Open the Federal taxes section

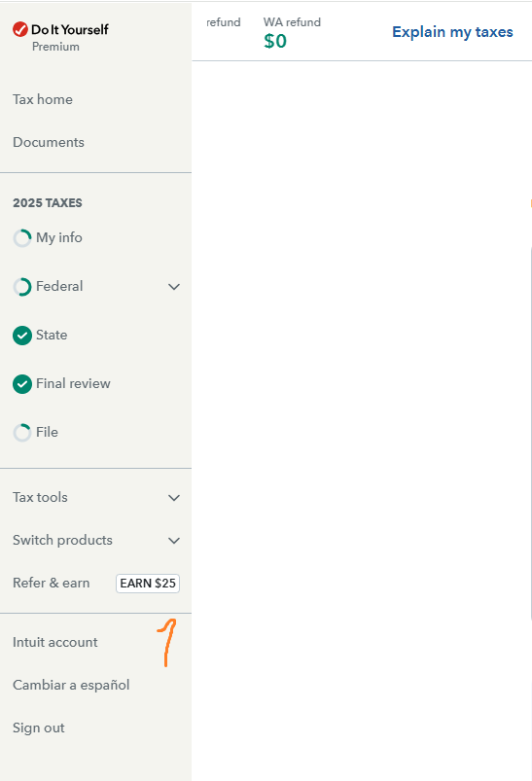[59, 286]
